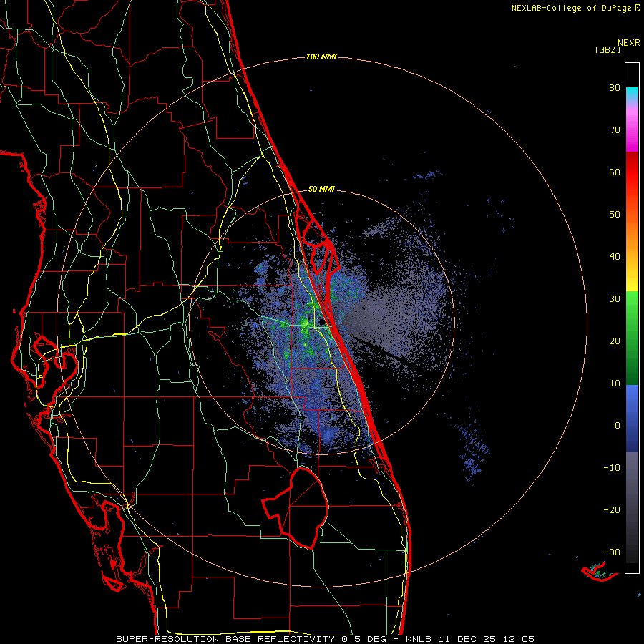Click the 60 value on dBZ scale
Image resolution: width=644 pixels, height=644 pixels.
pyautogui.click(x=615, y=172)
